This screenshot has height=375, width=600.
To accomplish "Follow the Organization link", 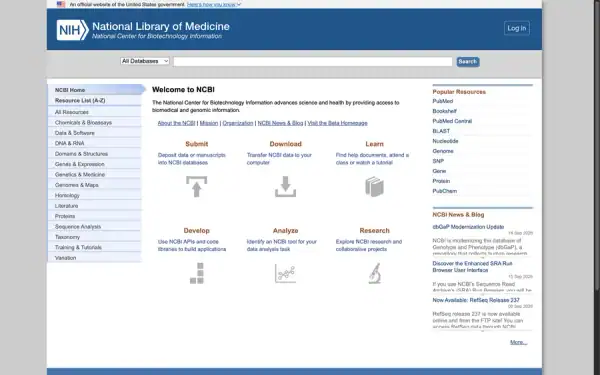I will (x=238, y=123).
